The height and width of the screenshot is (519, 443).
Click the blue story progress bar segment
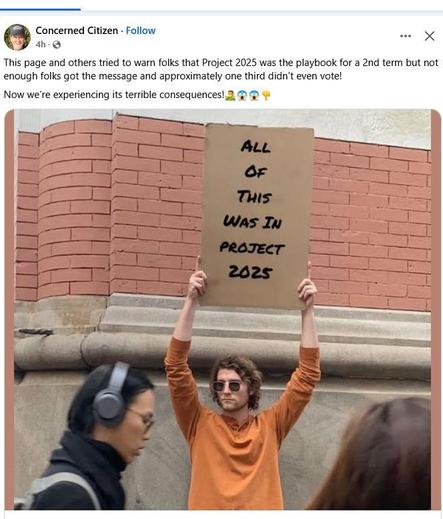40,10
